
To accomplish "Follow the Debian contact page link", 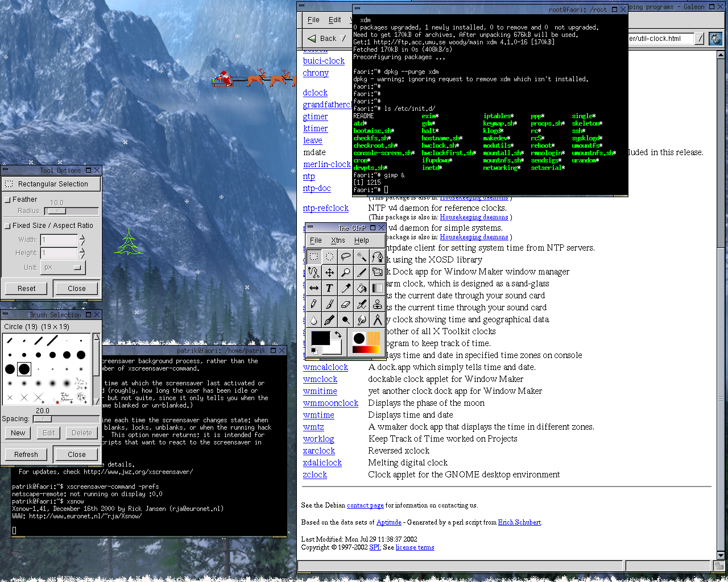I will [365, 505].
